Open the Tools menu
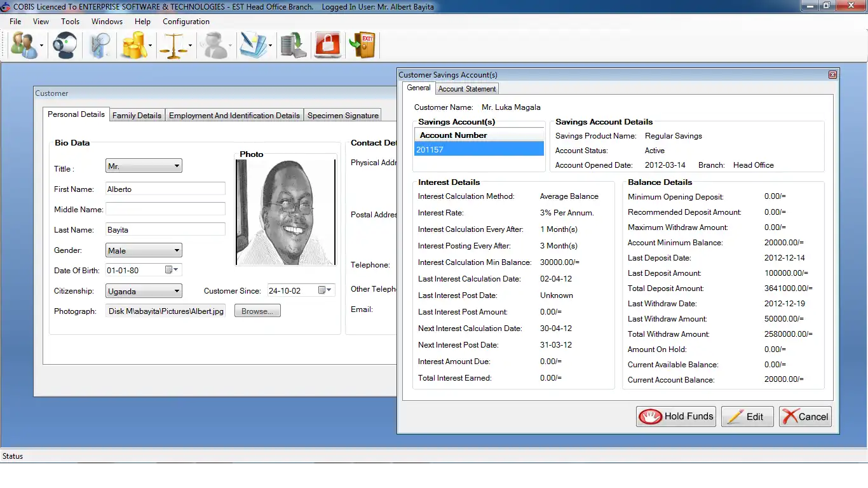Viewport: 868px width, 488px height. tap(70, 21)
